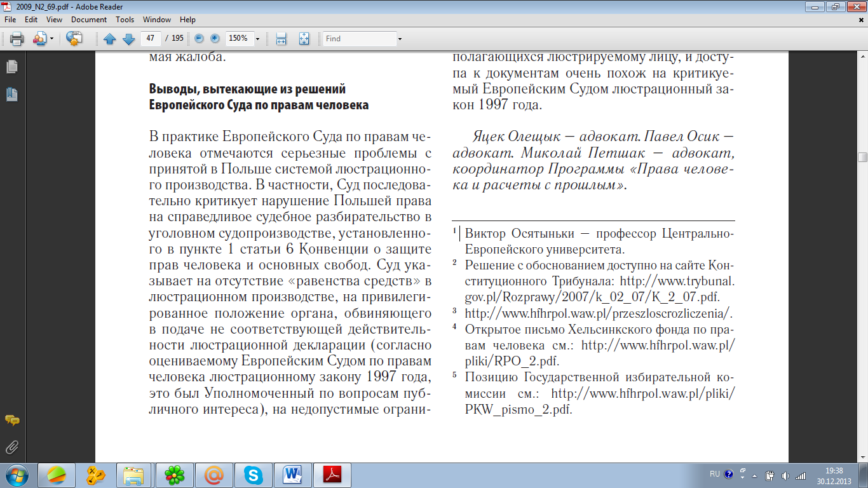Image resolution: width=868 pixels, height=488 pixels.
Task: Click the Collaborate people icon in toolbar
Action: [39, 39]
